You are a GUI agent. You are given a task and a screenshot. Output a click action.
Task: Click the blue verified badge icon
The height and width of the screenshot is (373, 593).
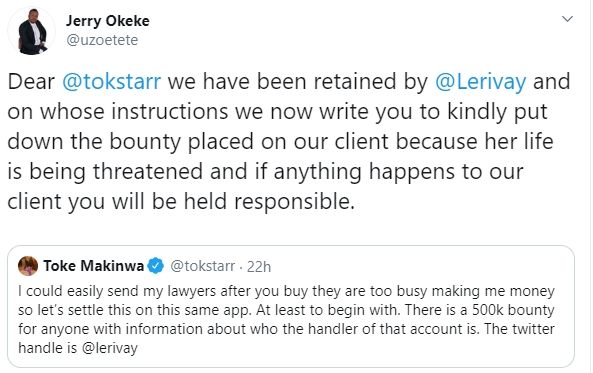point(155,266)
